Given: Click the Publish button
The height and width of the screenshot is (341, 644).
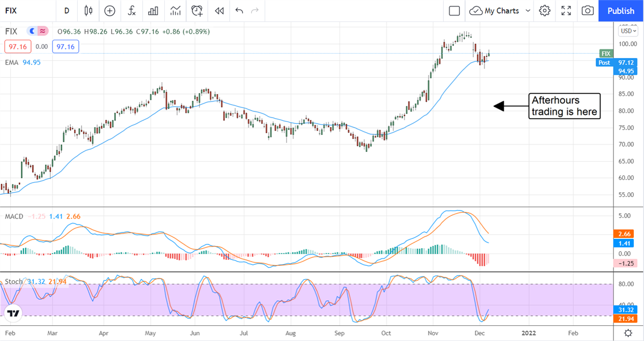Looking at the screenshot, I should (x=621, y=11).
